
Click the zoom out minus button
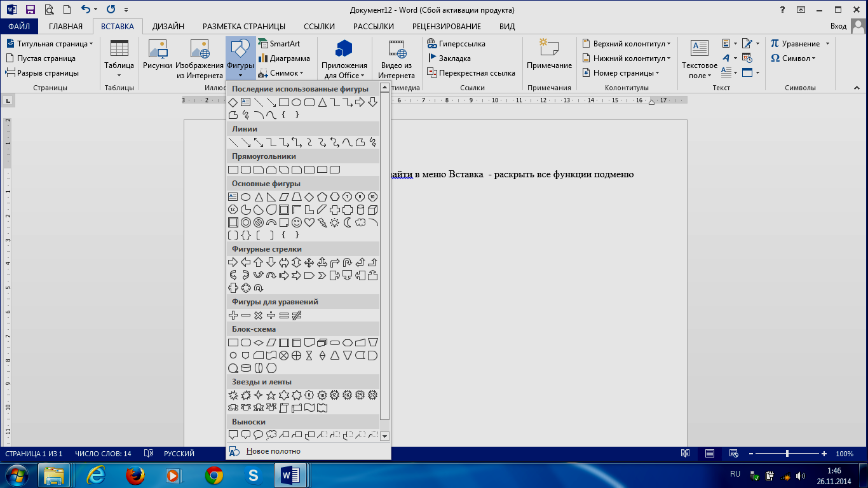[x=751, y=454]
